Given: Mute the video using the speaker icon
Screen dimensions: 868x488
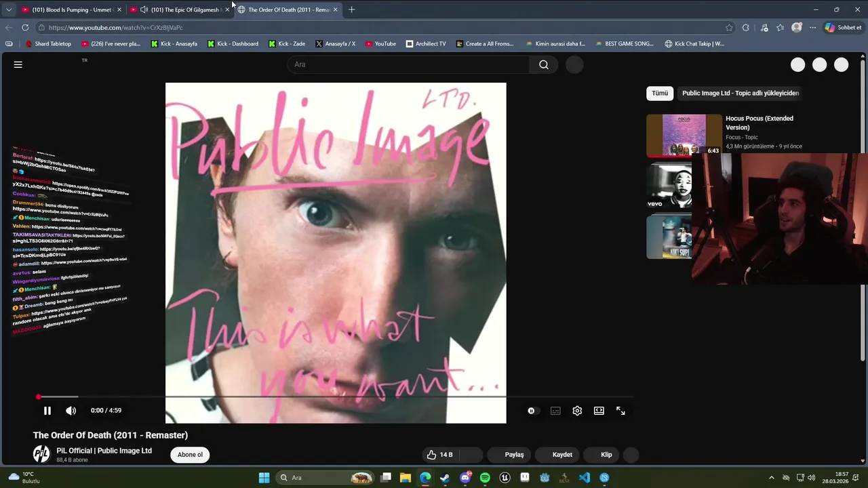Looking at the screenshot, I should coord(71,411).
